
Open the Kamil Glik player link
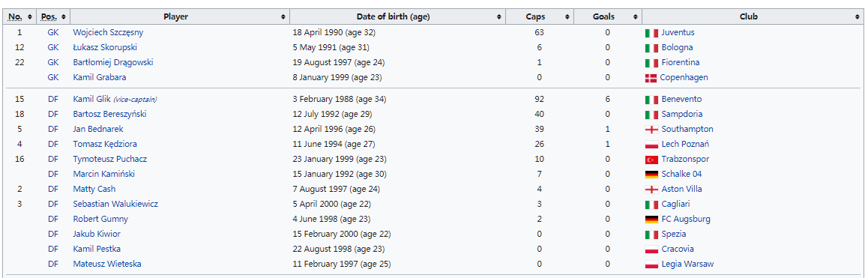pyautogui.click(x=92, y=100)
